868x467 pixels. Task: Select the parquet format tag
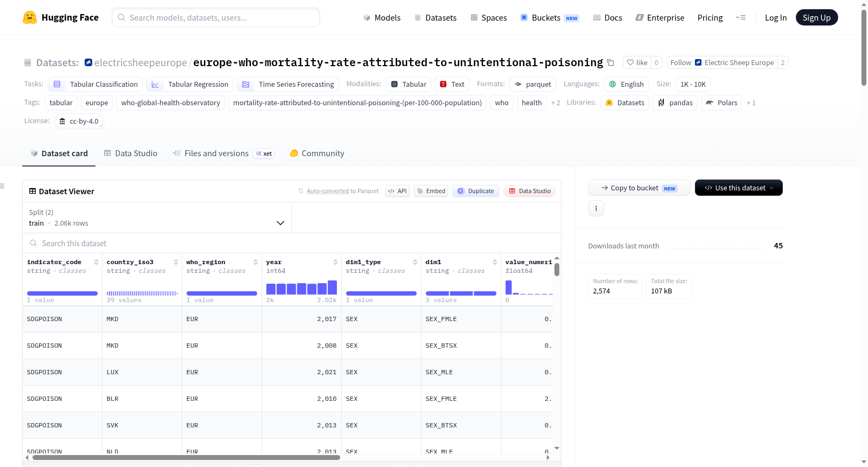[x=533, y=84]
